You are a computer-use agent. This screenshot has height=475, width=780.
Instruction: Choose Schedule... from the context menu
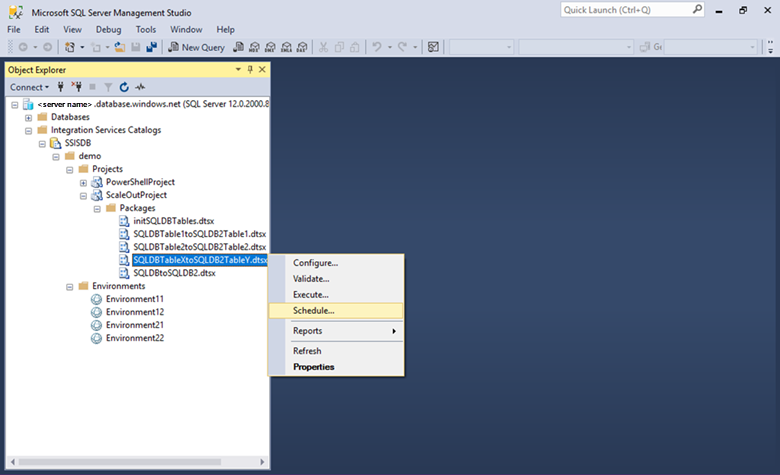pos(313,310)
